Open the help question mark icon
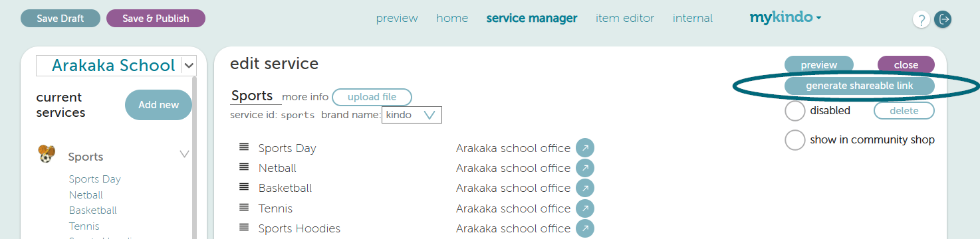This screenshot has width=980, height=239. [921, 20]
